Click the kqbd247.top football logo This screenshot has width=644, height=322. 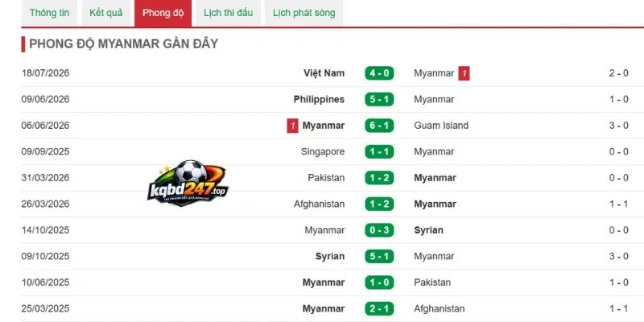point(188,183)
